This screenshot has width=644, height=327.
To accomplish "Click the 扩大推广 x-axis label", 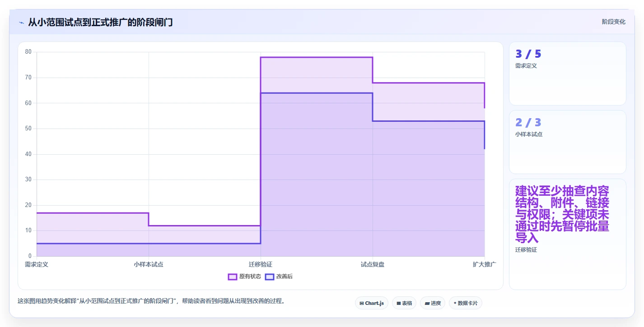I will click(x=485, y=264).
